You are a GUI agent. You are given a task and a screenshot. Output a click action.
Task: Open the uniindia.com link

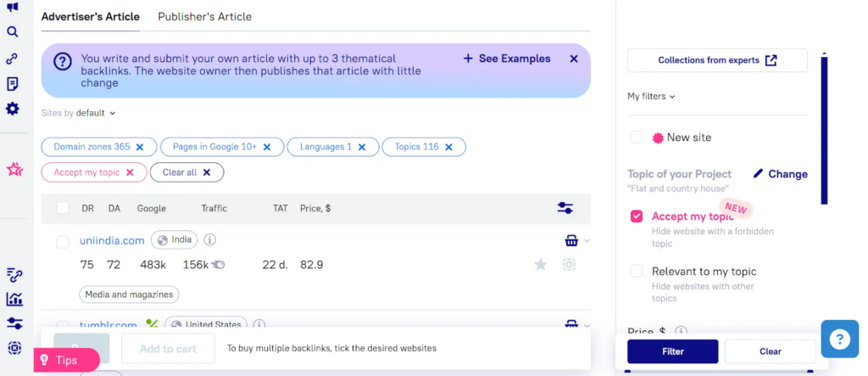point(112,240)
